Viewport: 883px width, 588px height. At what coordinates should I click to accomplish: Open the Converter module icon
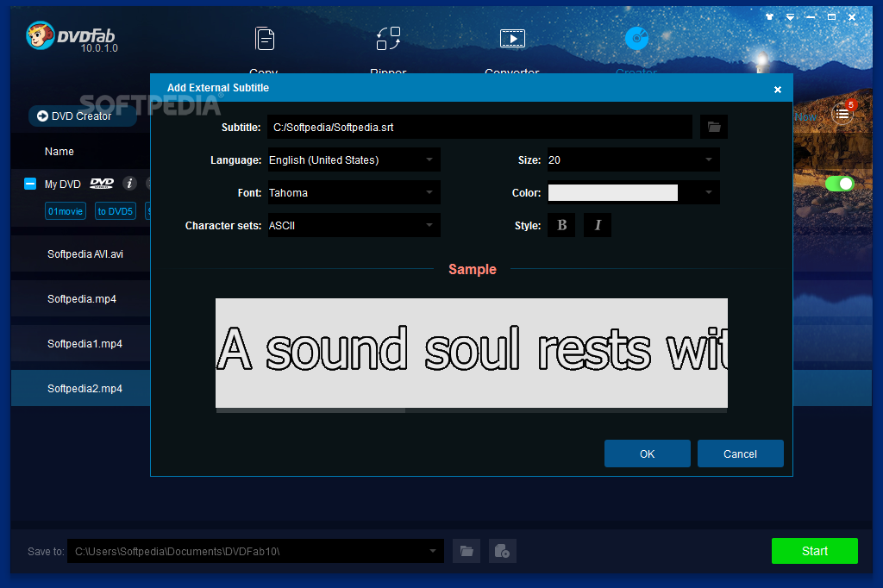512,39
